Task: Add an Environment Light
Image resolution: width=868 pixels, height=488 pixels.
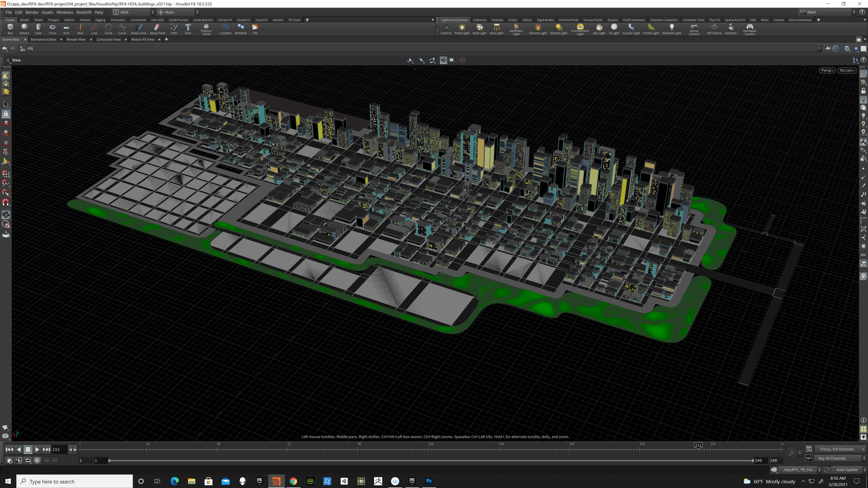Action: point(580,29)
